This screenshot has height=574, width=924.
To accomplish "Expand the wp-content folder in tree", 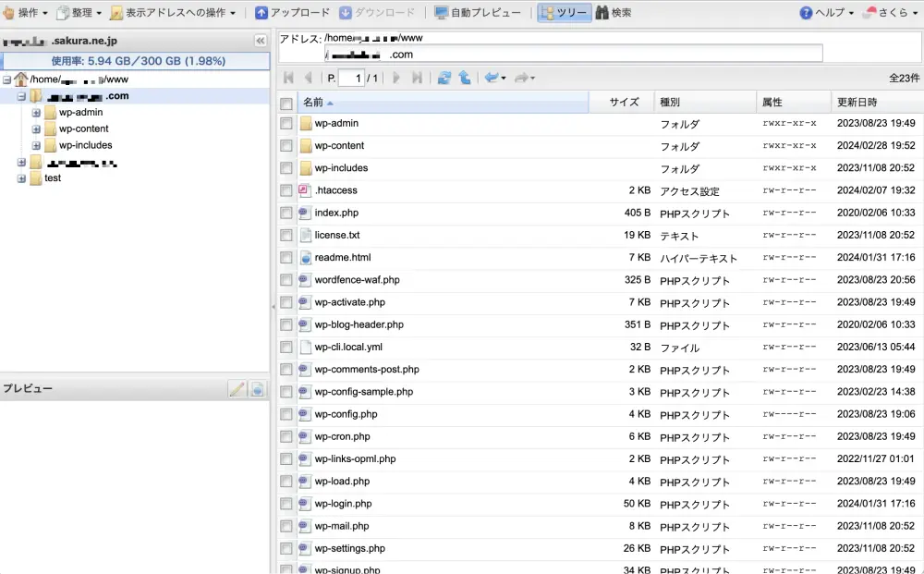I will pos(37,129).
